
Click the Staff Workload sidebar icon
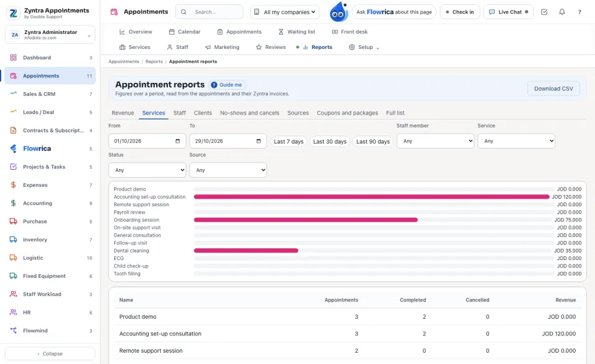tap(13, 294)
